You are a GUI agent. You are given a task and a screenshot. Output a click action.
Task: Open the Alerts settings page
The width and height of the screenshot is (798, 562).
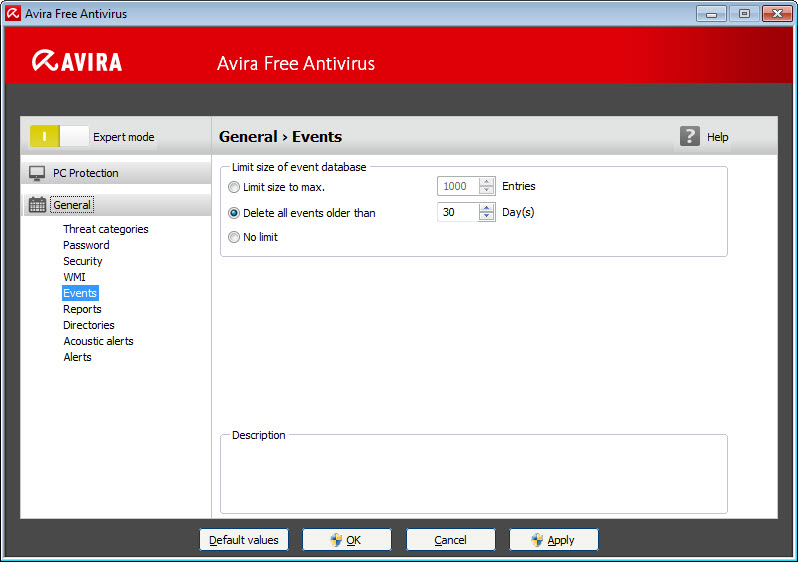coord(77,357)
